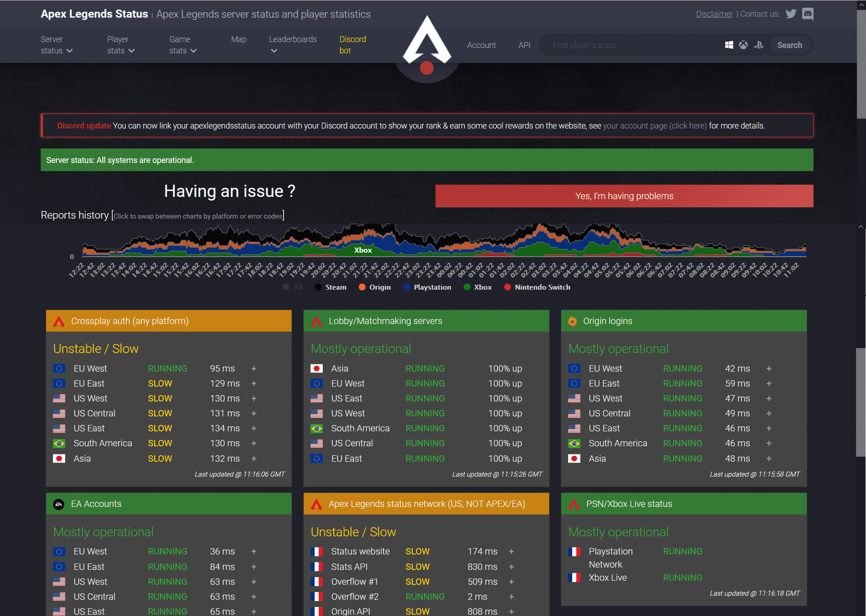
Task: Select the Windows PC platform icon
Action: pyautogui.click(x=729, y=45)
